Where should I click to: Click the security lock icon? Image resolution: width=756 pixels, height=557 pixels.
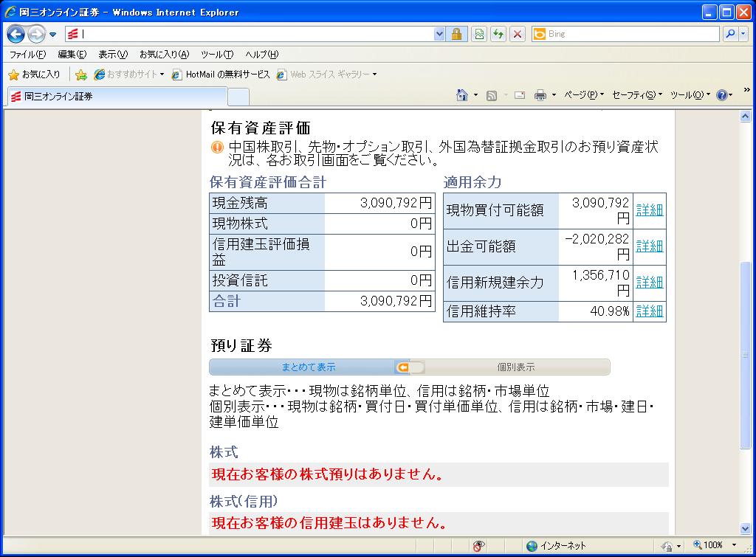coord(457,34)
